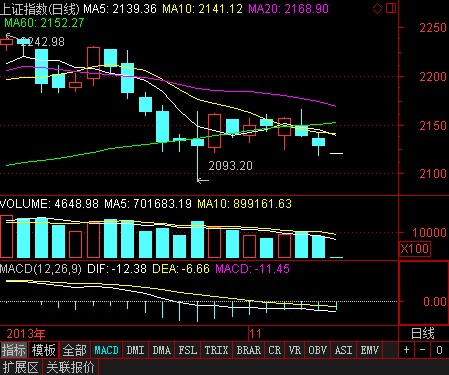Click the 11 month marker on timeline
This screenshot has height=375, width=449.
pyautogui.click(x=255, y=334)
